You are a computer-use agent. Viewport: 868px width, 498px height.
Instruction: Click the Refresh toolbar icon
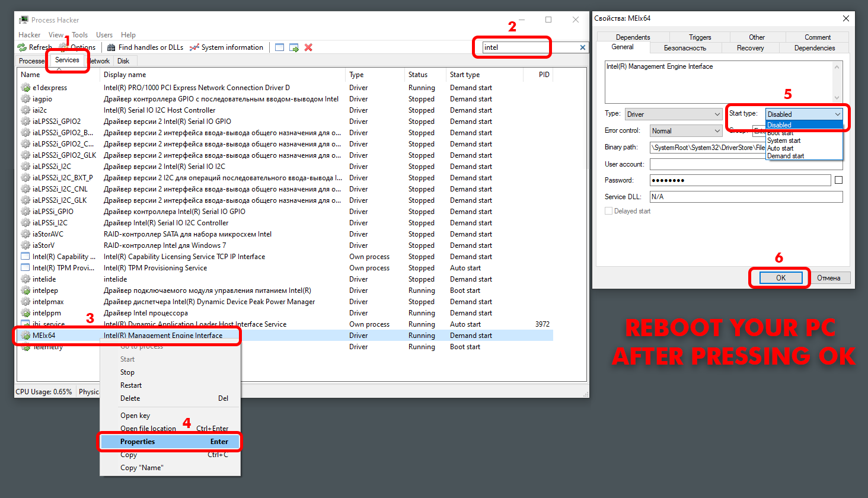[22, 47]
